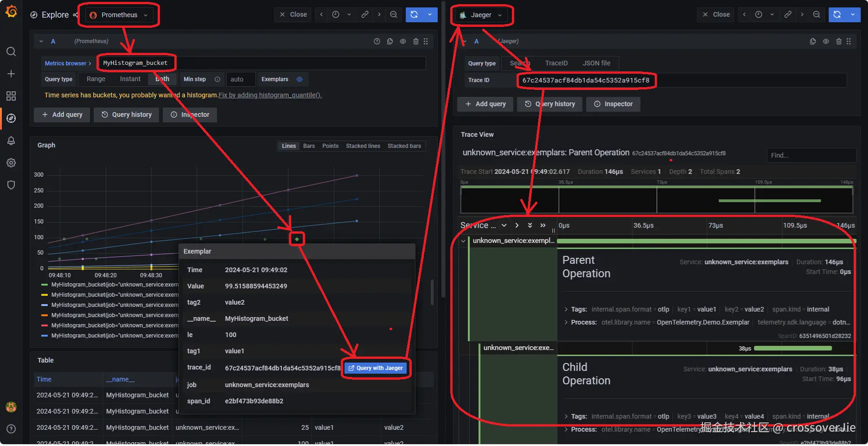Switch graph style to Bars
Image resolution: width=868 pixels, height=446 pixels.
pos(309,146)
